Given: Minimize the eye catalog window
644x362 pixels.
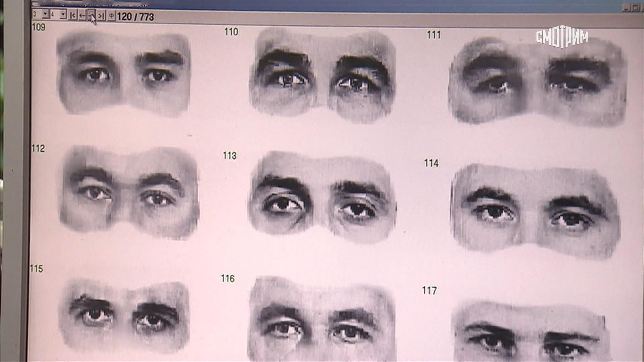Looking at the screenshot, I should pos(626,8).
